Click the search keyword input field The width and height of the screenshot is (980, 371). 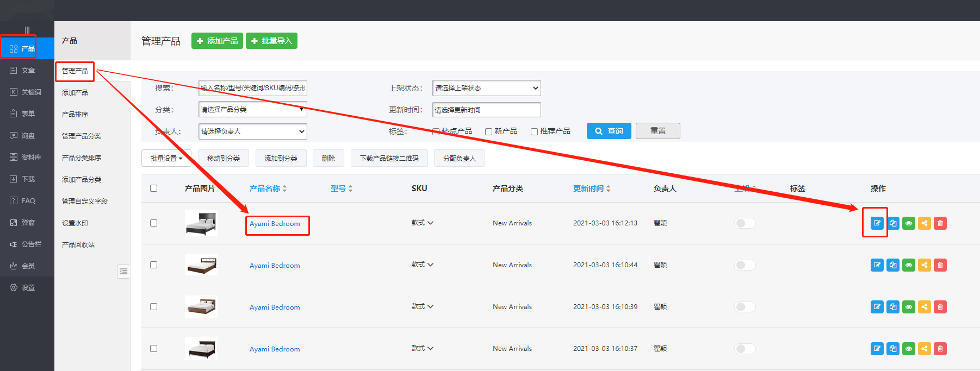[252, 88]
